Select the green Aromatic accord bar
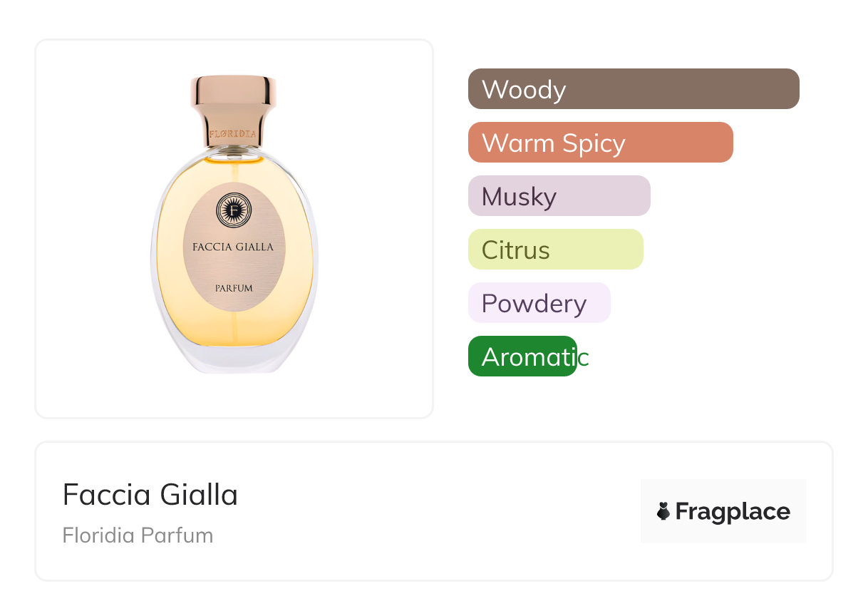This screenshot has width=868, height=616. [x=522, y=356]
